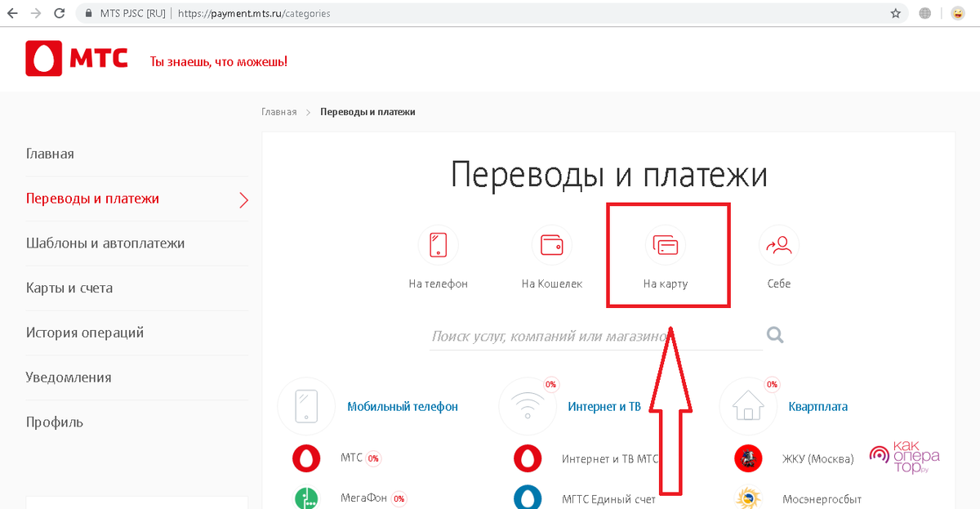Click the Переводы и платежи breadcrumb text

(x=367, y=112)
